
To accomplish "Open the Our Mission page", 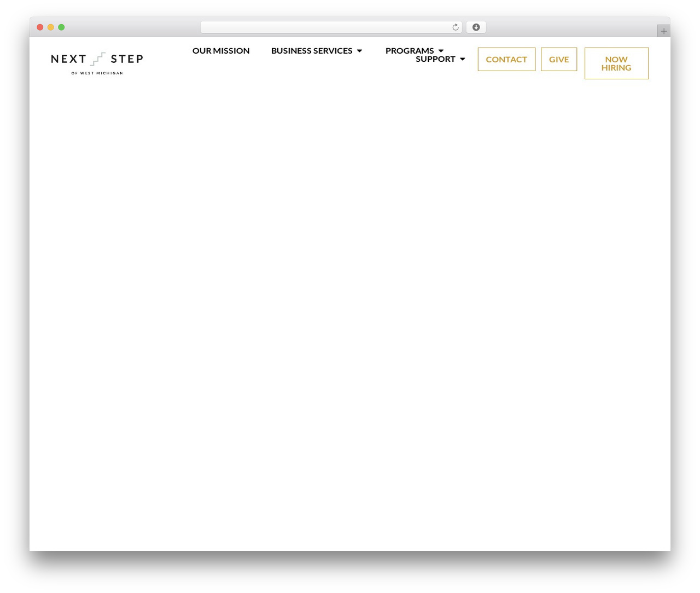I will pyautogui.click(x=221, y=51).
